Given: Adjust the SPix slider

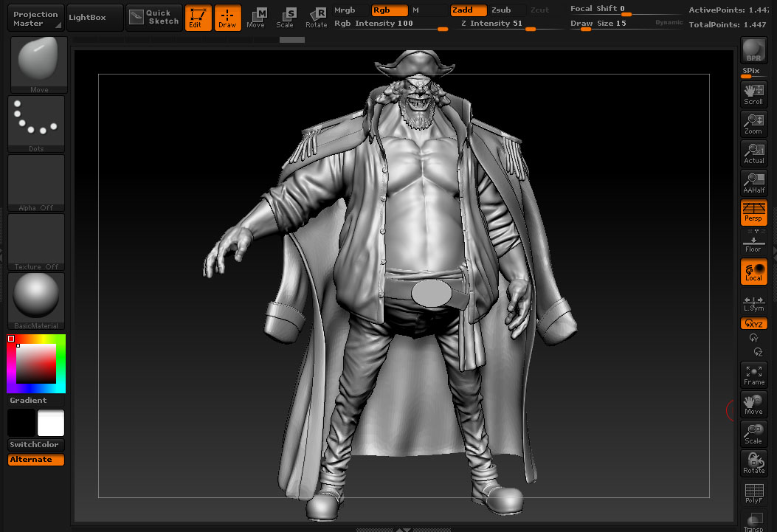Looking at the screenshot, I should (753, 73).
